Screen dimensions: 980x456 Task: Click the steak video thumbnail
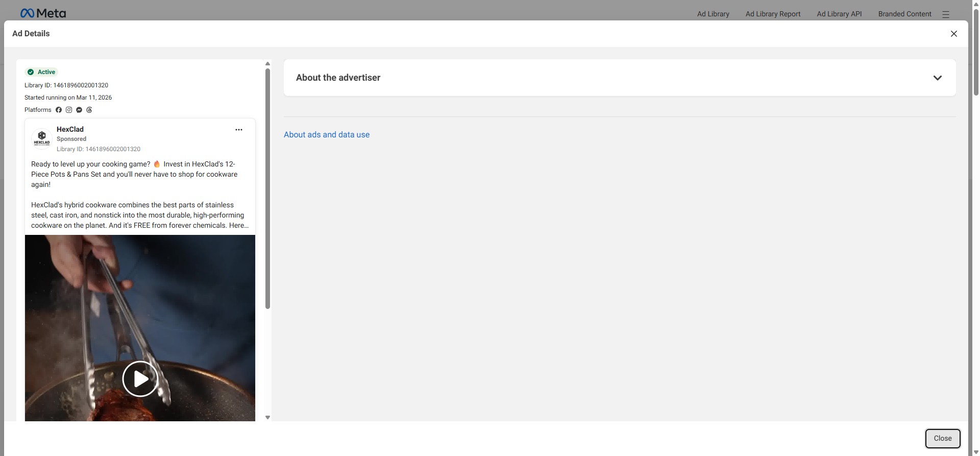(x=140, y=328)
